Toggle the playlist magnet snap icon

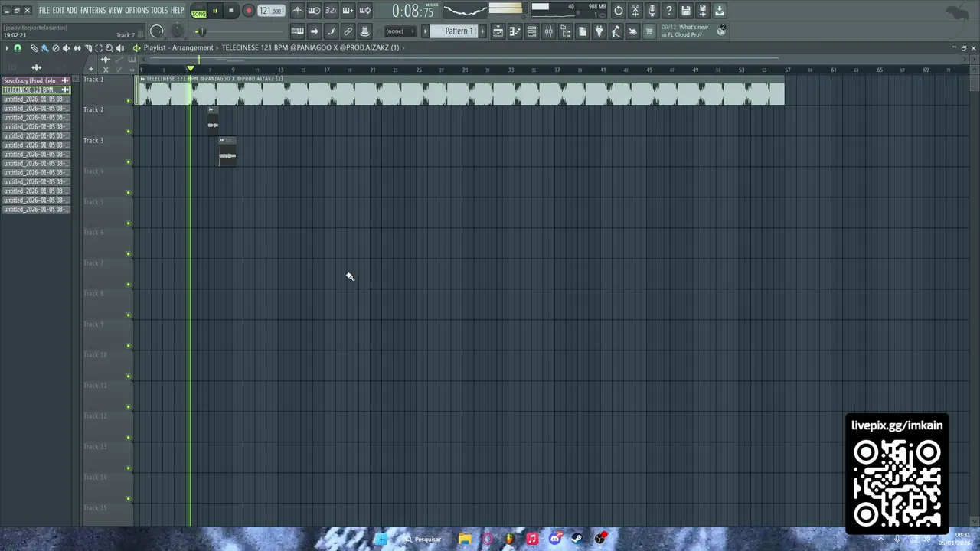pos(17,47)
